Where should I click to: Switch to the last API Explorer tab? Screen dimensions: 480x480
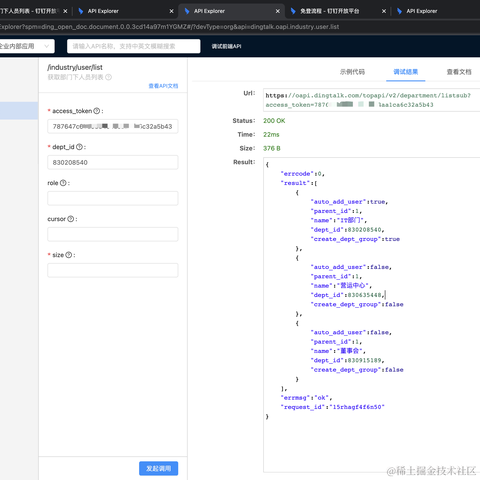(x=422, y=11)
